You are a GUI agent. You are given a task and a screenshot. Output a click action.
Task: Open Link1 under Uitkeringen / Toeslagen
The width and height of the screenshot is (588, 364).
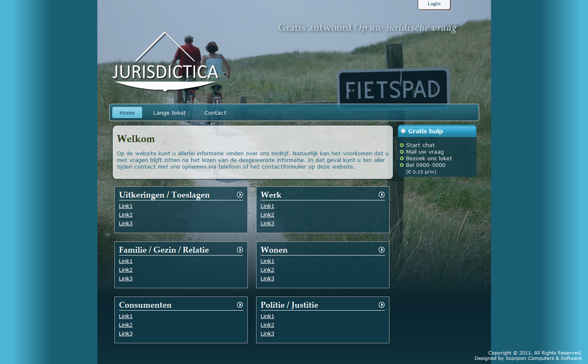pyautogui.click(x=126, y=206)
